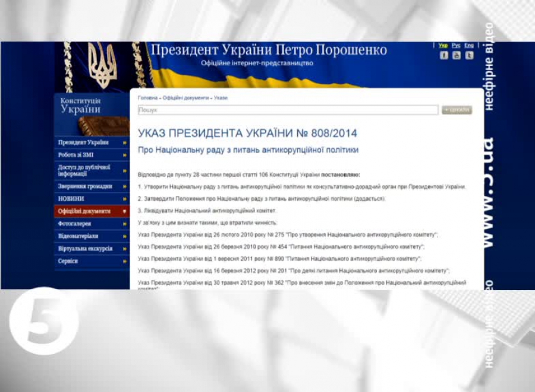
Task: Expand the Президент України menu arrow
Action: (125, 143)
